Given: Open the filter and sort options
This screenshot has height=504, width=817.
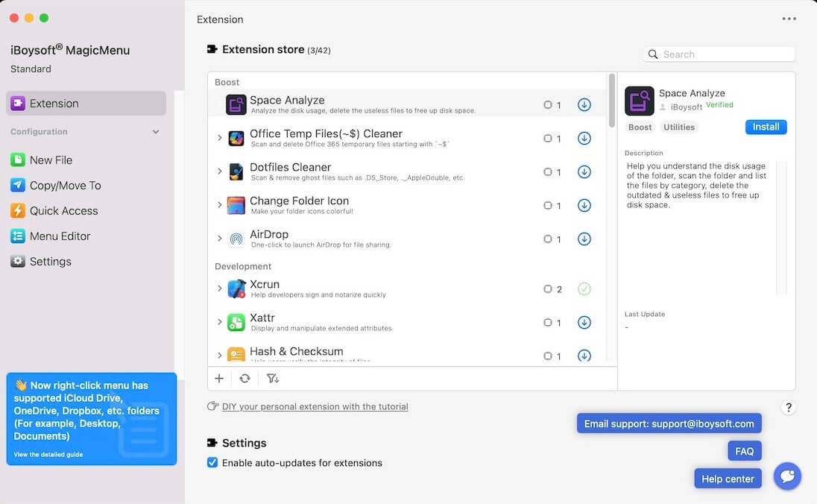Looking at the screenshot, I should 273,379.
